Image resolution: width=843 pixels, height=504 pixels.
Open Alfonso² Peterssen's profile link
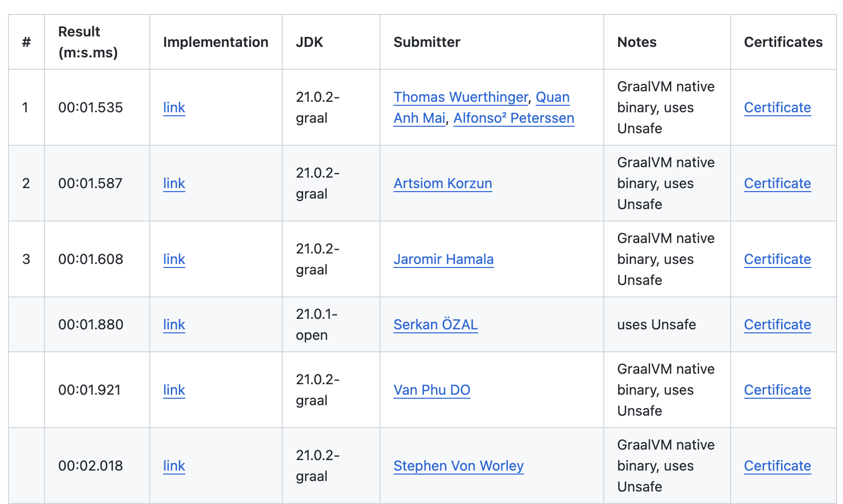[513, 118]
